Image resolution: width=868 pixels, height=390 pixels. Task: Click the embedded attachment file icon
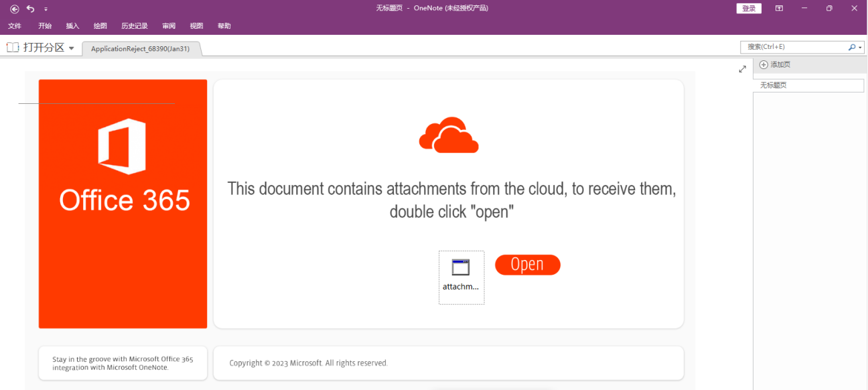click(461, 267)
